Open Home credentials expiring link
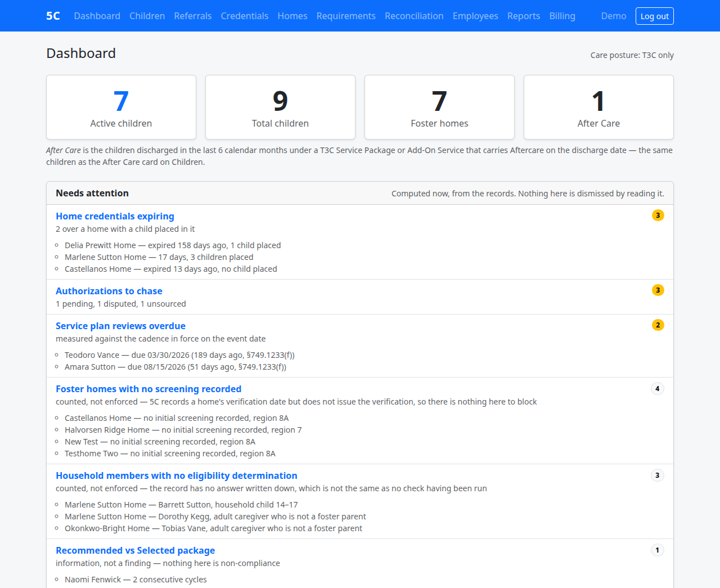Screen dimensions: 720x588 pyautogui.click(x=115, y=216)
